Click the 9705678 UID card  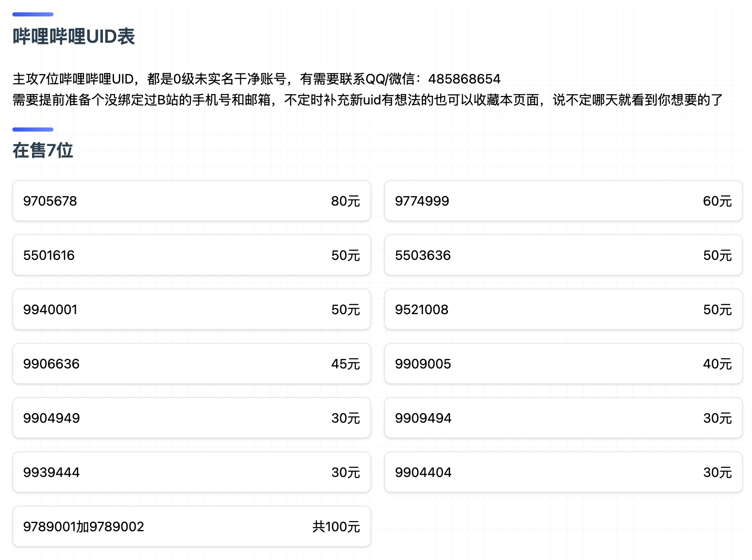[191, 201]
